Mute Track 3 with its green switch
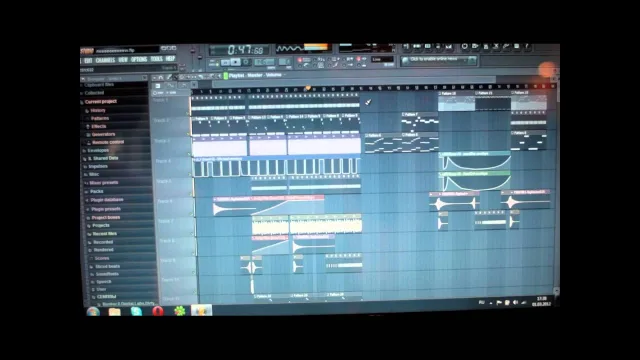The height and width of the screenshot is (360, 640). point(189,154)
